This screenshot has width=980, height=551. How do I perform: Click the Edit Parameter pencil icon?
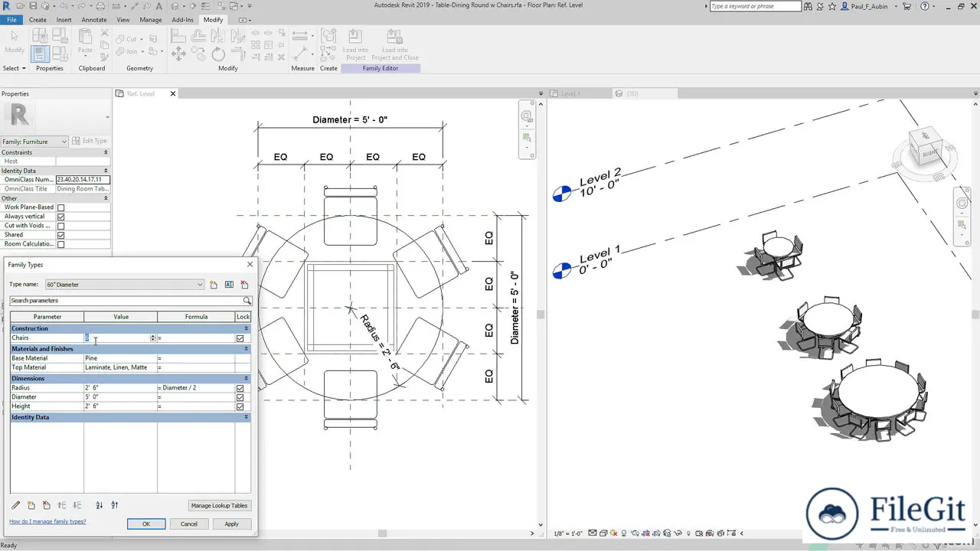click(15, 505)
